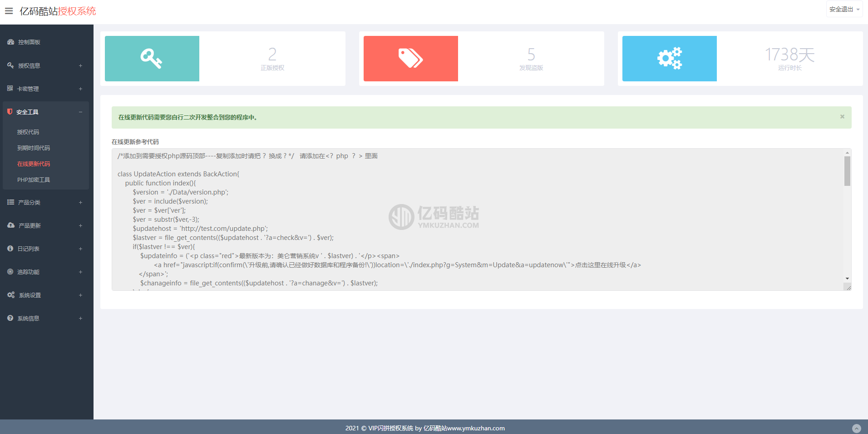Click the 发现盗版 count 5
The image size is (868, 434).
[531, 55]
